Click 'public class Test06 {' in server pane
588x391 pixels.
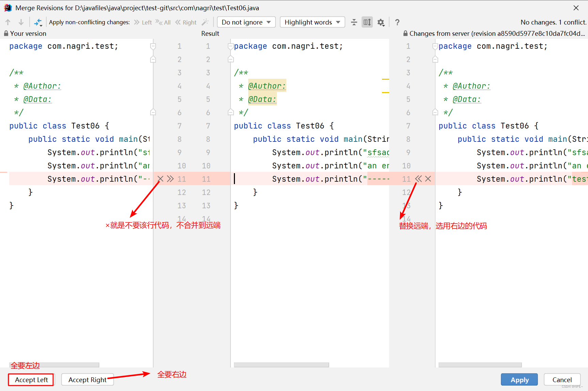[488, 126]
